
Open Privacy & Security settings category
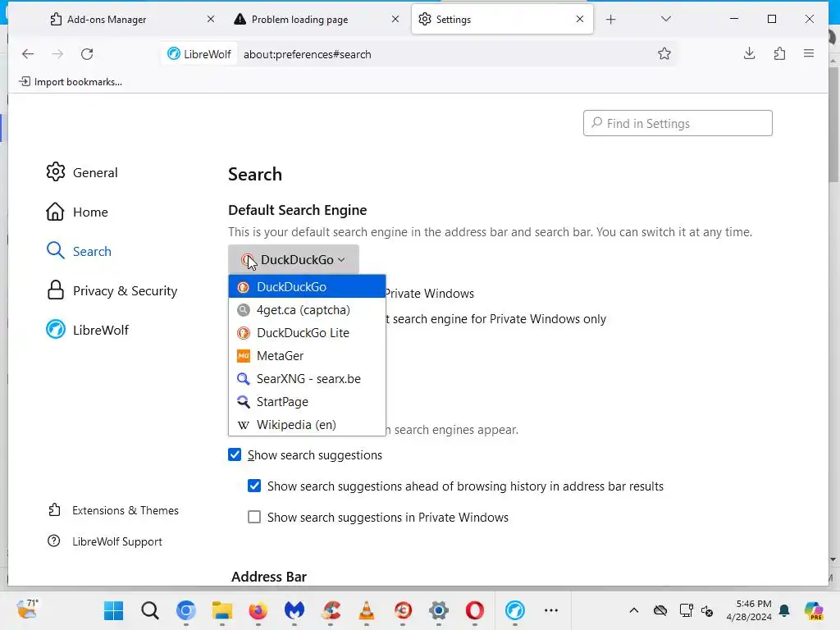(x=112, y=290)
